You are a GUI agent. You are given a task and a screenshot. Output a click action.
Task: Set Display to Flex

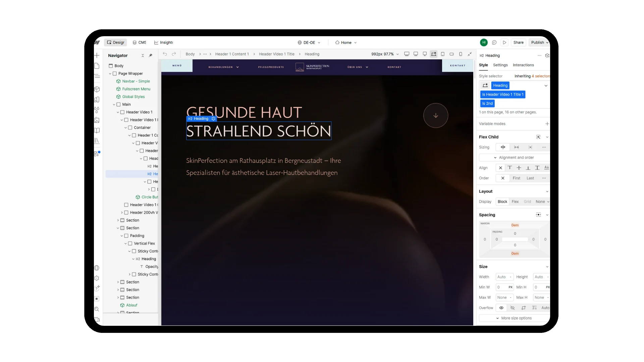coord(515,202)
